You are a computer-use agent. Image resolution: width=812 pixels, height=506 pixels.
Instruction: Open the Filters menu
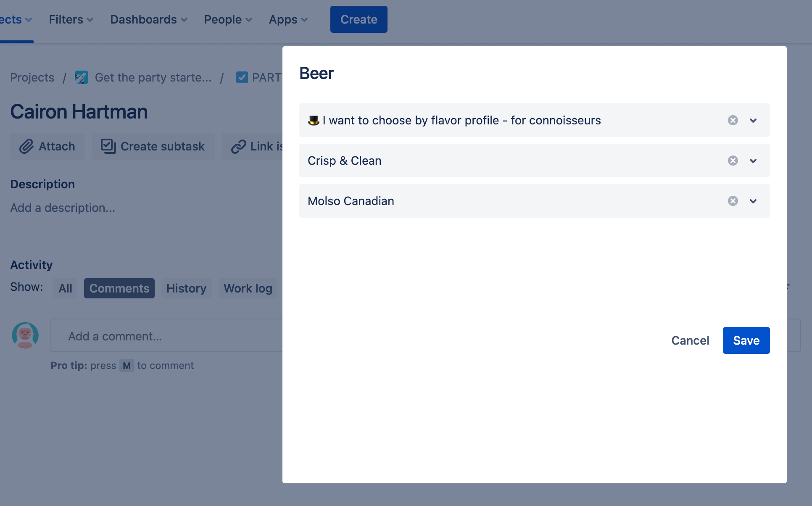coord(71,19)
